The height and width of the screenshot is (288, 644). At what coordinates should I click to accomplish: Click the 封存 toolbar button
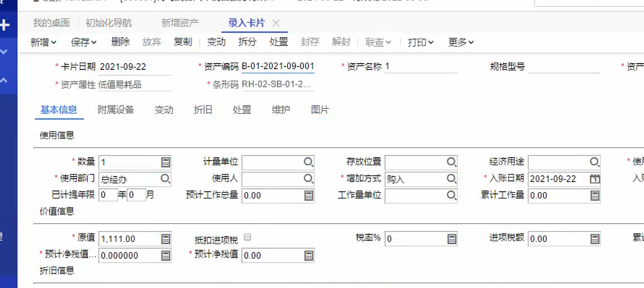click(310, 42)
